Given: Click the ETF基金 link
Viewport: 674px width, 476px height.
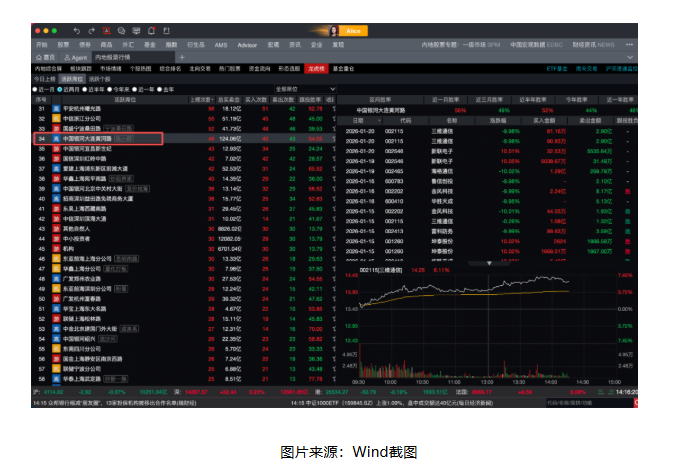Looking at the screenshot, I should pos(557,68).
